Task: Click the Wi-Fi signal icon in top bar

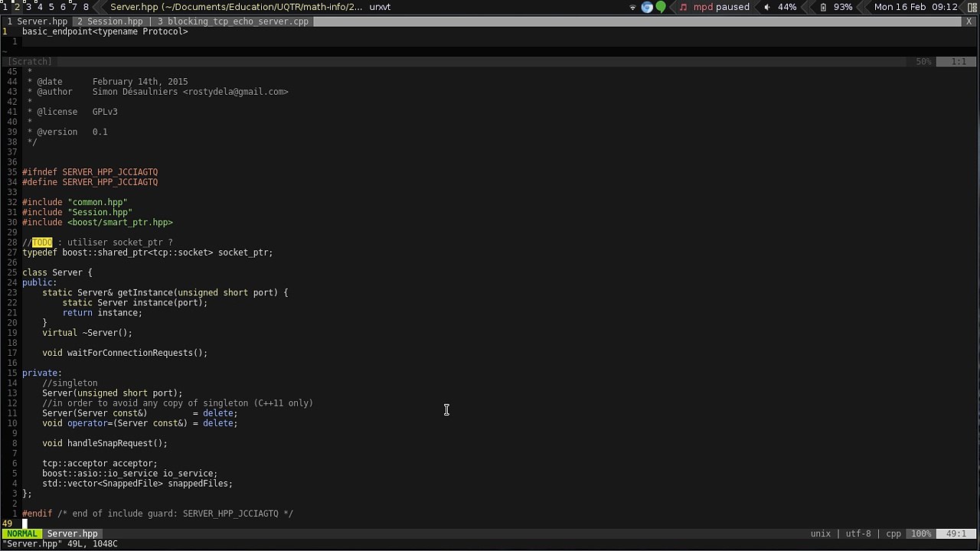Action: (x=632, y=7)
